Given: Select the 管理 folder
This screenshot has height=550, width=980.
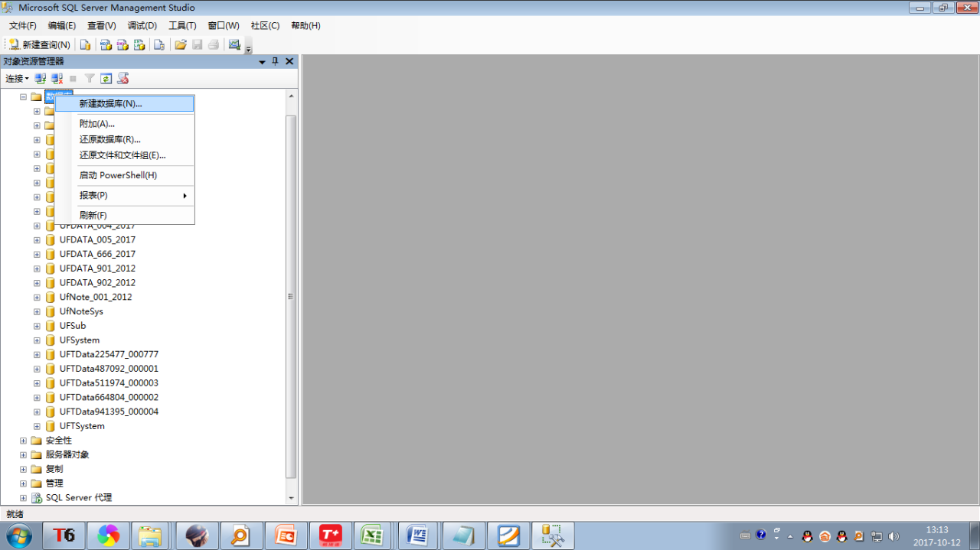Looking at the screenshot, I should coord(54,483).
